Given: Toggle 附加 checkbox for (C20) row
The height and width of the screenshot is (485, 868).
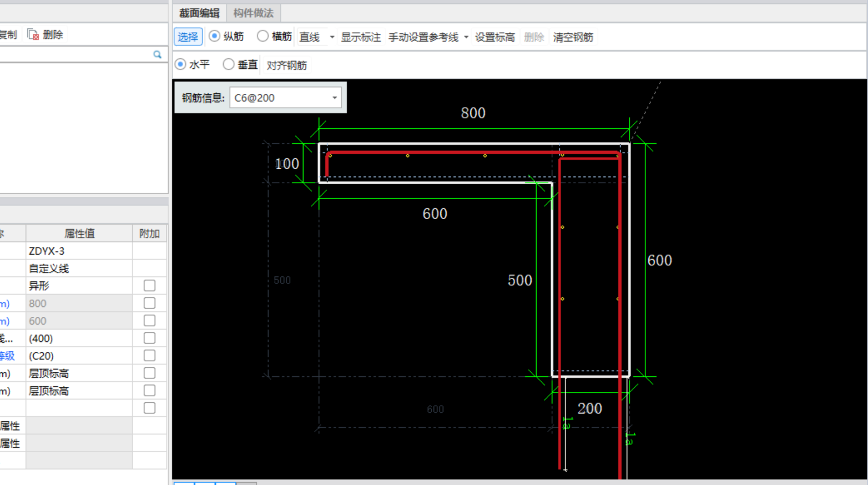Looking at the screenshot, I should [149, 356].
